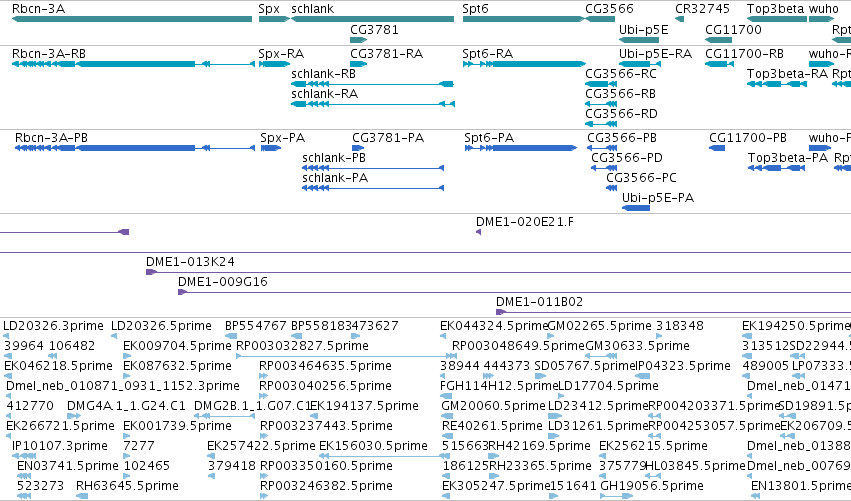Click the CG11700 gene label

pyautogui.click(x=733, y=29)
